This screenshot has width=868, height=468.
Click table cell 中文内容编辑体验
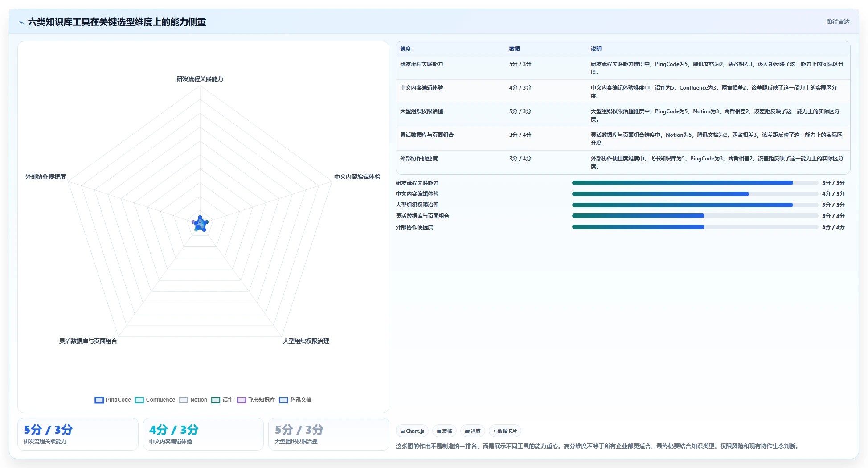pyautogui.click(x=422, y=88)
